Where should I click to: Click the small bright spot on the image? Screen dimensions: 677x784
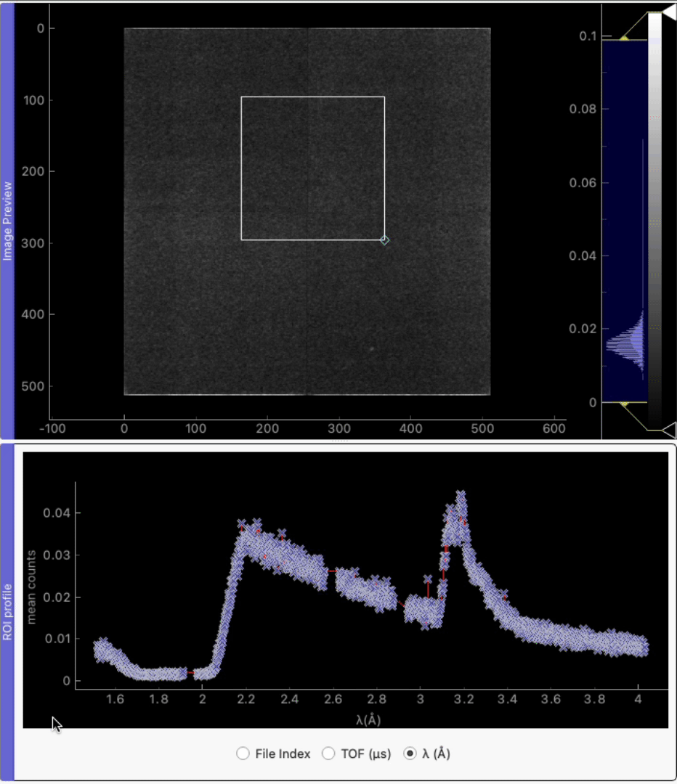(370, 349)
